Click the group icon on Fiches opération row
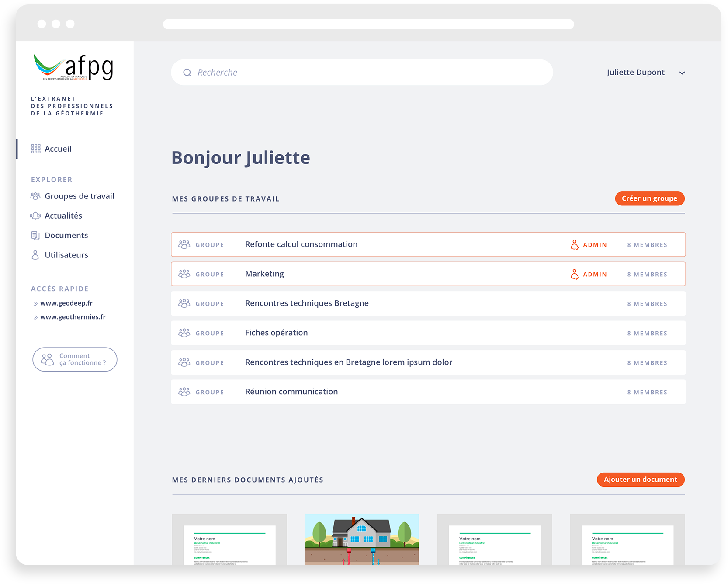Screen dimensions: 728x584 184,333
